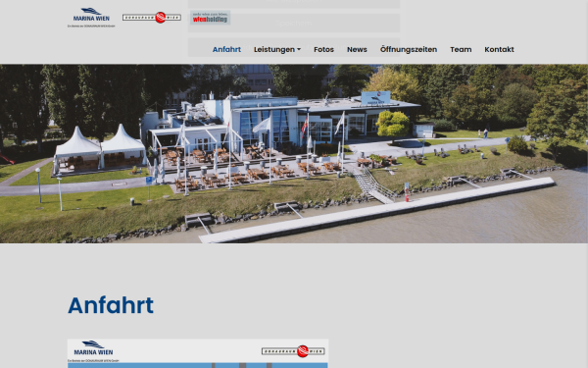The image size is (588, 368).
Task: Open the Fotos page
Action: click(323, 49)
